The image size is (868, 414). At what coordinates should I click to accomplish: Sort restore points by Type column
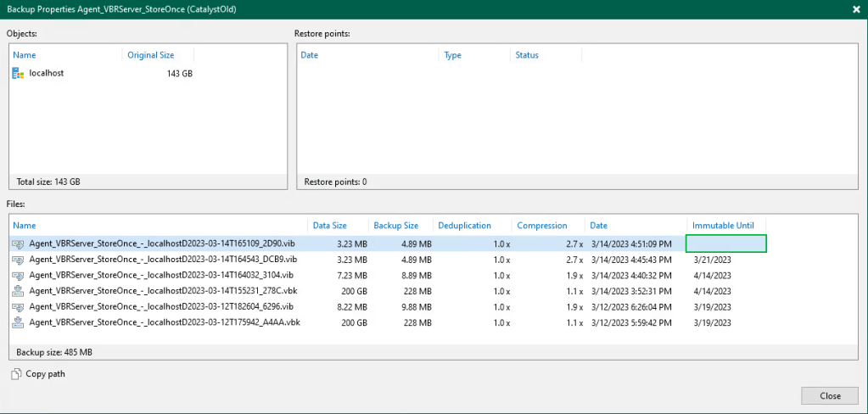point(453,55)
